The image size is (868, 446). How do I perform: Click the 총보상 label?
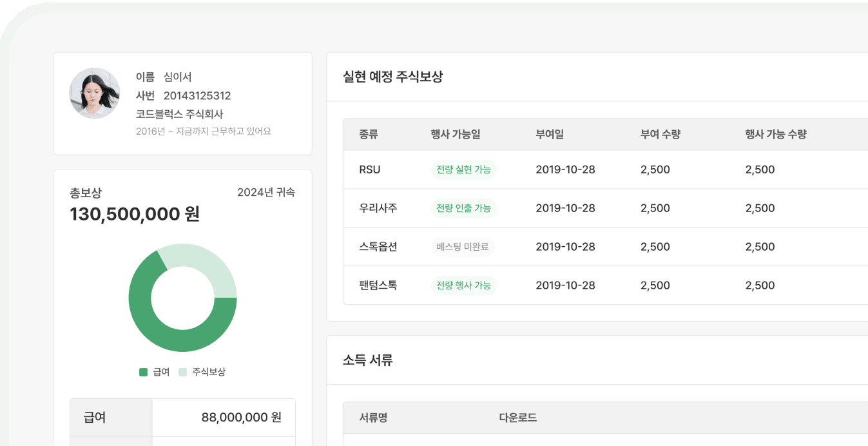pos(86,193)
